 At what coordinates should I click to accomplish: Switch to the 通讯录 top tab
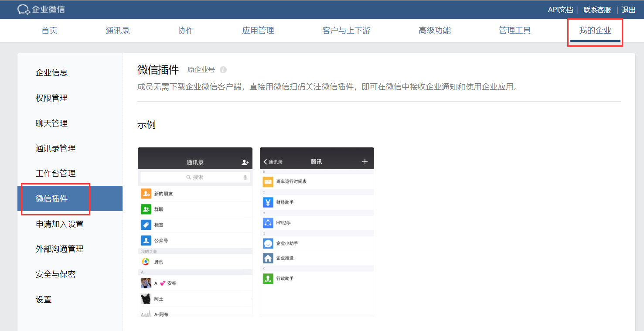118,31
